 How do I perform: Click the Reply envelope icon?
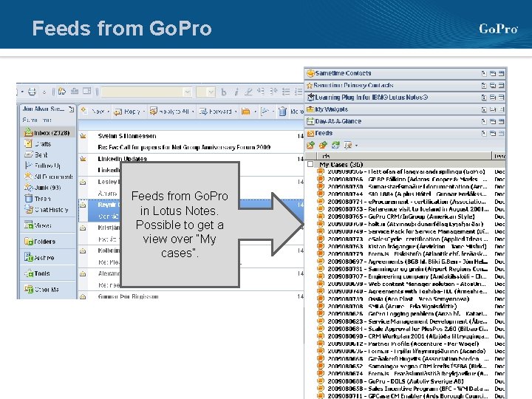tap(118, 112)
